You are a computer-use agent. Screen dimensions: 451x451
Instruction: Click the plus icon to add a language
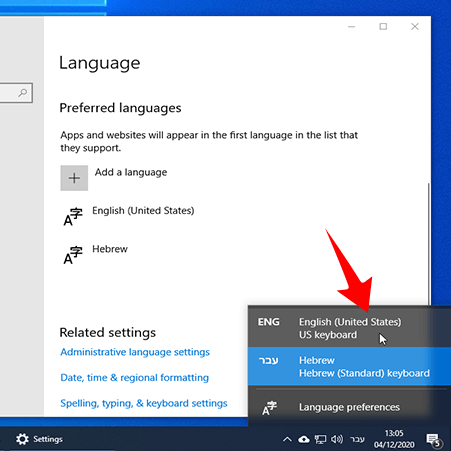(x=74, y=178)
